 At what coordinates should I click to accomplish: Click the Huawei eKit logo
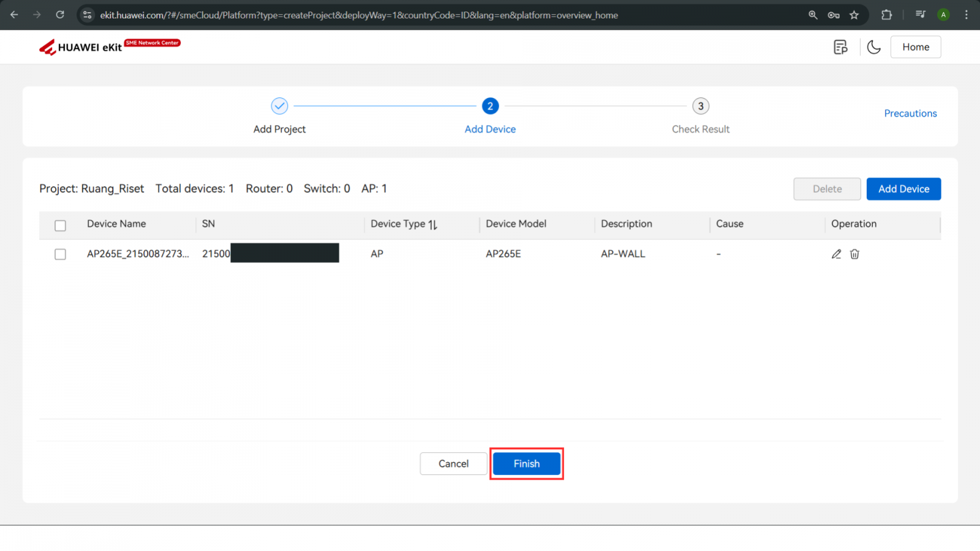(x=81, y=47)
